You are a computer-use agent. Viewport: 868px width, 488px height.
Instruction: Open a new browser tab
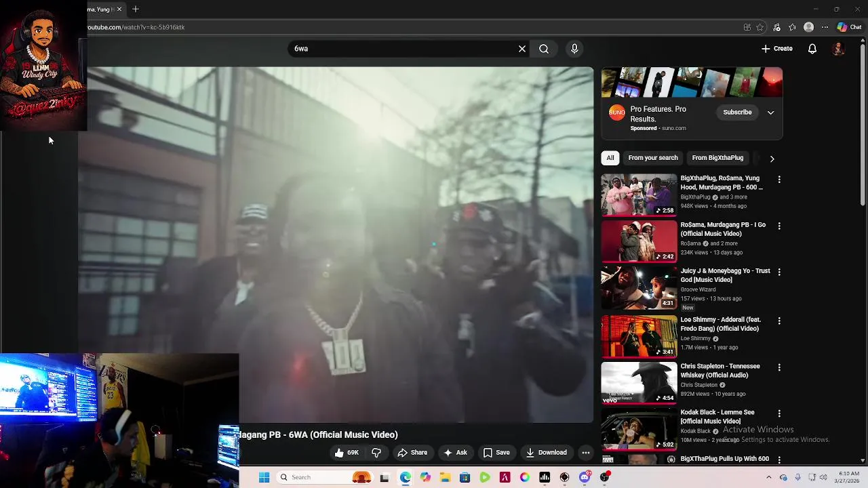[136, 9]
